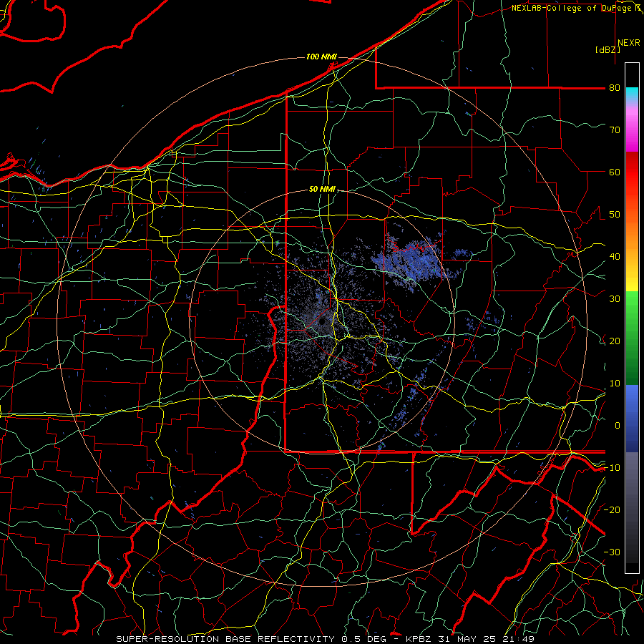Select the 60 value on the dBZ scale
The image size is (644, 644).
615,172
